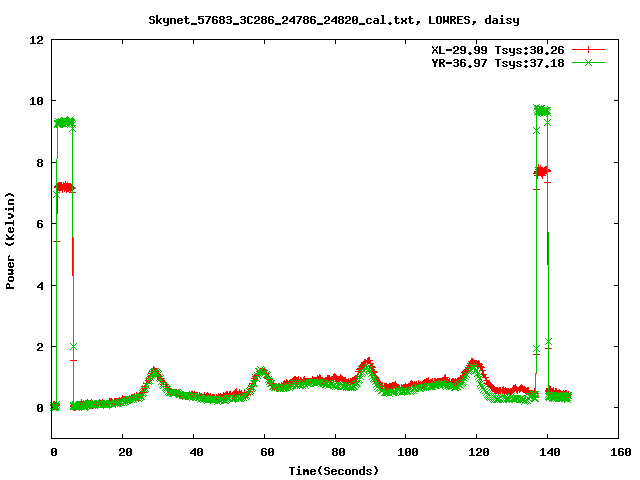This screenshot has width=640, height=480.
Task: Click the x-axis tick label 80
Action: (x=338, y=452)
